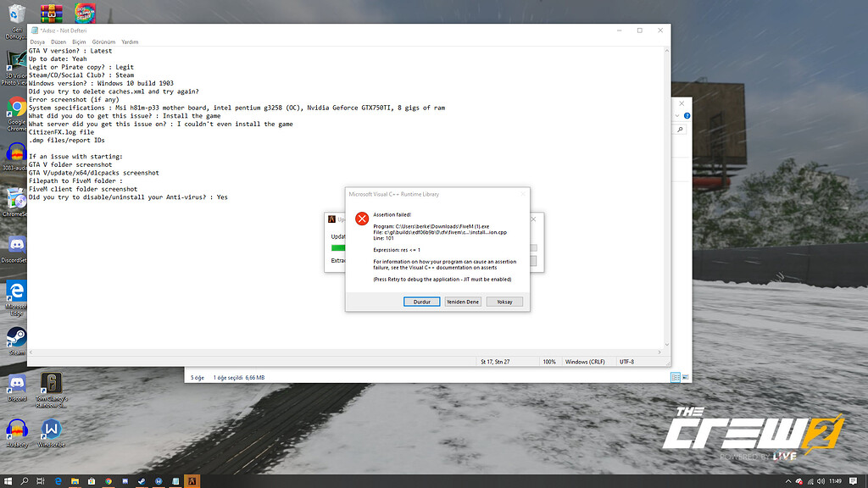Open Explorer window help icon
This screenshot has width=868, height=488.
[x=687, y=115]
